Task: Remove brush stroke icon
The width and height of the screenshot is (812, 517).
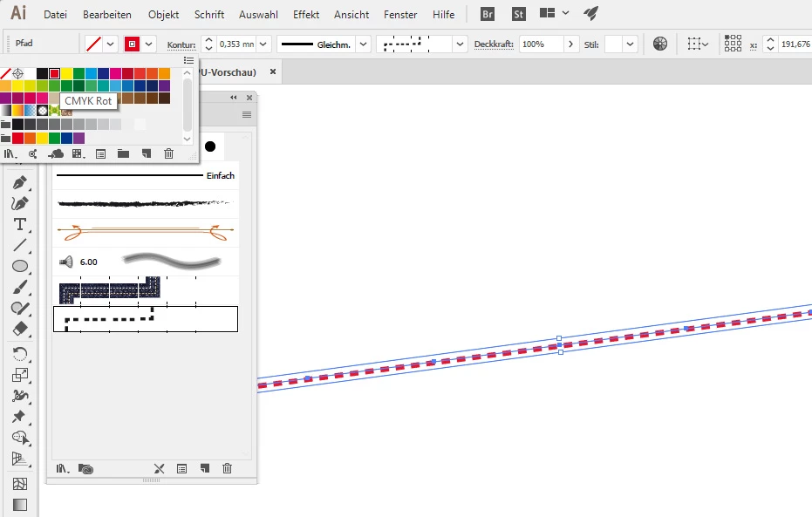Action: (x=159, y=469)
